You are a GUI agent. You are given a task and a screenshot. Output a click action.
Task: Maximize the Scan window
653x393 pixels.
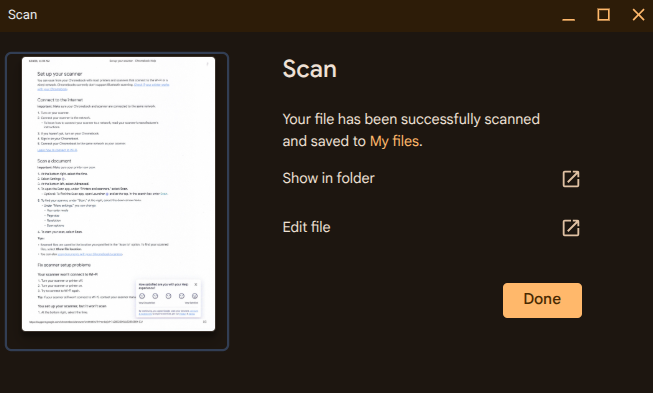[x=603, y=15]
